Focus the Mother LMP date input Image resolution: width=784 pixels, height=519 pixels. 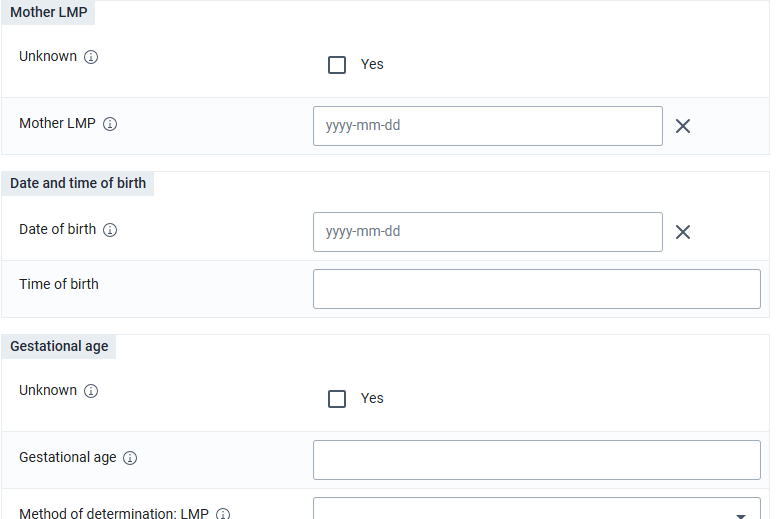(x=488, y=126)
